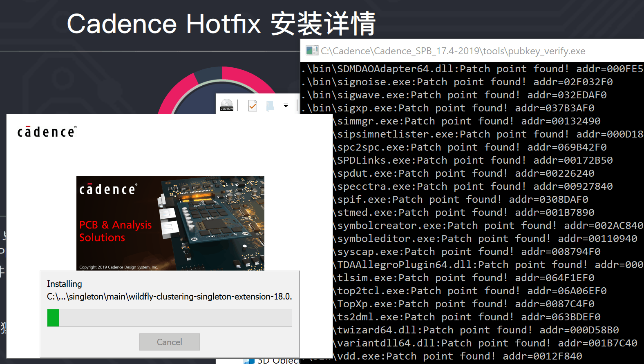The height and width of the screenshot is (364, 644).
Task: Click the 'Cadence Hotfix 安装详情' slide title
Action: 221,23
